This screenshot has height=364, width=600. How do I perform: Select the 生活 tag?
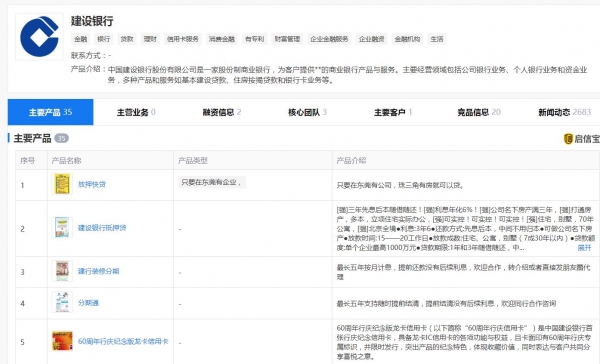coord(437,39)
